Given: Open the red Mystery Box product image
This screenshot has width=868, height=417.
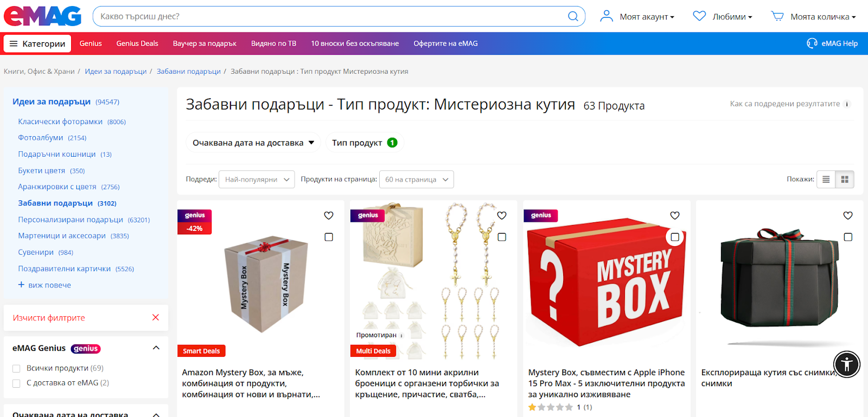Looking at the screenshot, I should pyautogui.click(x=607, y=282).
